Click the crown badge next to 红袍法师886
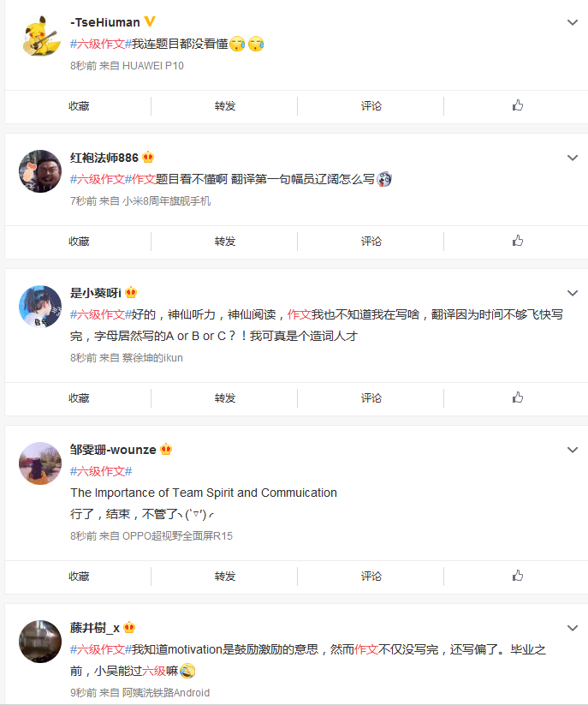The width and height of the screenshot is (588, 705). pos(148,158)
